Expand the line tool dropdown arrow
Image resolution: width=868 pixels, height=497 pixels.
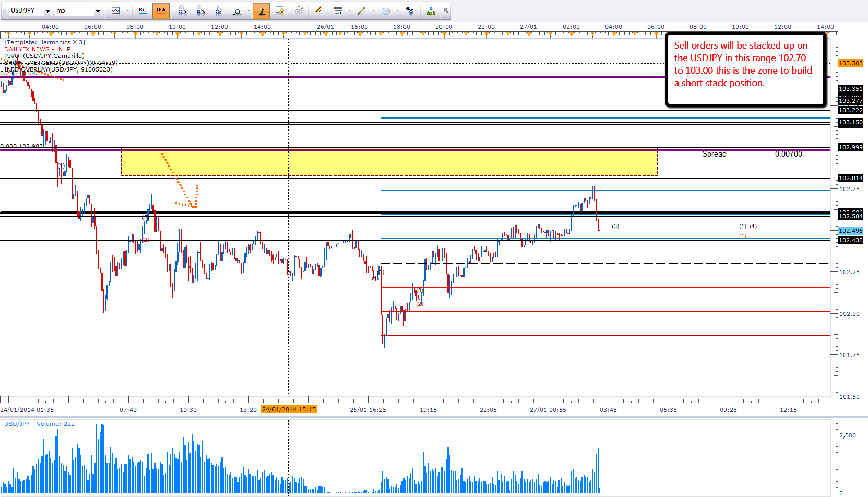coord(373,11)
